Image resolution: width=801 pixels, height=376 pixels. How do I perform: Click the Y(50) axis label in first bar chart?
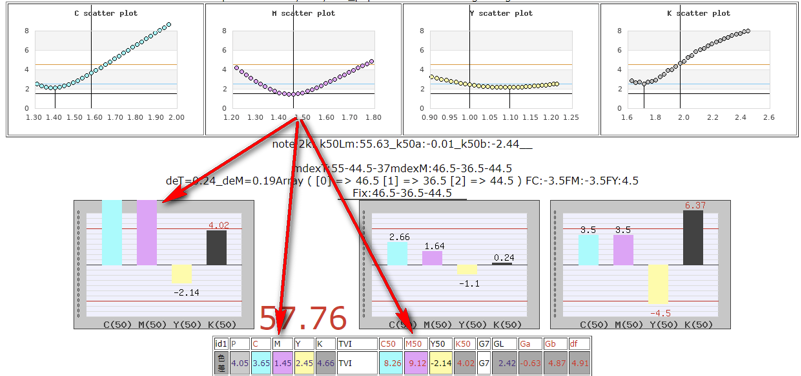pyautogui.click(x=186, y=324)
